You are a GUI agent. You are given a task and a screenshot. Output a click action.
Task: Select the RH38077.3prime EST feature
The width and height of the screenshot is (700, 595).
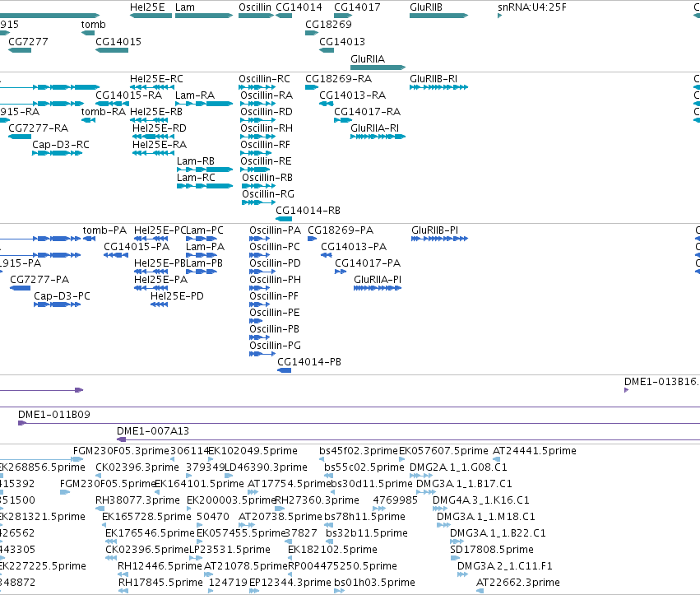click(100, 509)
